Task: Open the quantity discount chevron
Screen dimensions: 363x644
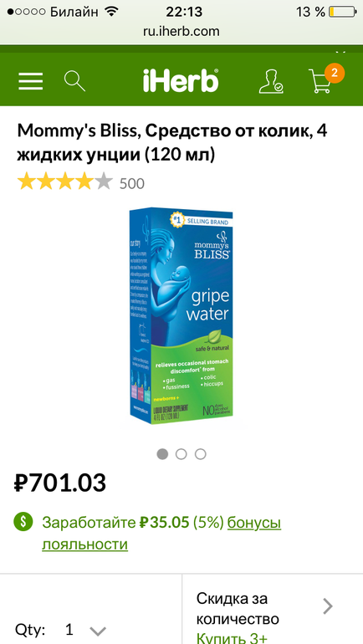Action: pos(328,606)
